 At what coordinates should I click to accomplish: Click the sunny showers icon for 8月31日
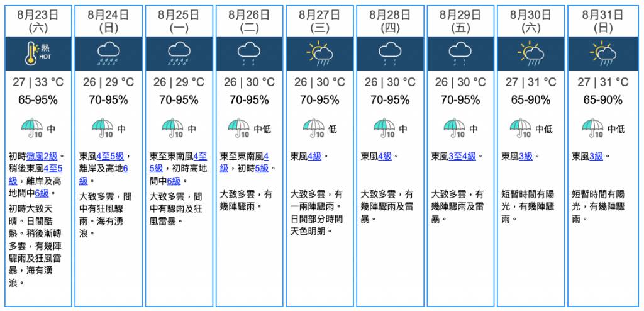[603, 54]
